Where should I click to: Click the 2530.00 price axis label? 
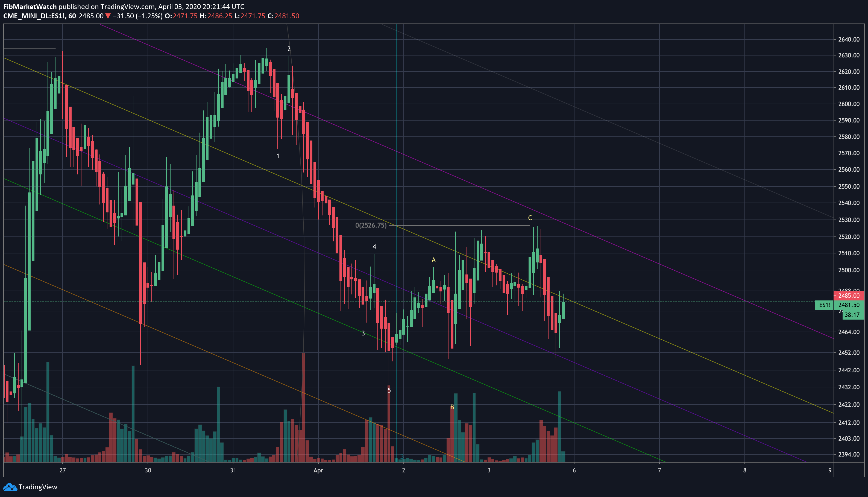coord(849,220)
